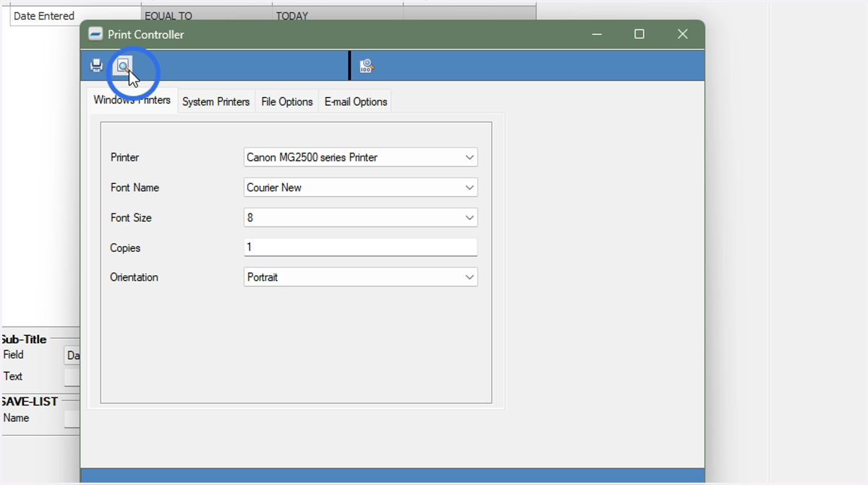Click Sub-Title Field input in background window
This screenshot has width=868, height=485.
pyautogui.click(x=72, y=355)
